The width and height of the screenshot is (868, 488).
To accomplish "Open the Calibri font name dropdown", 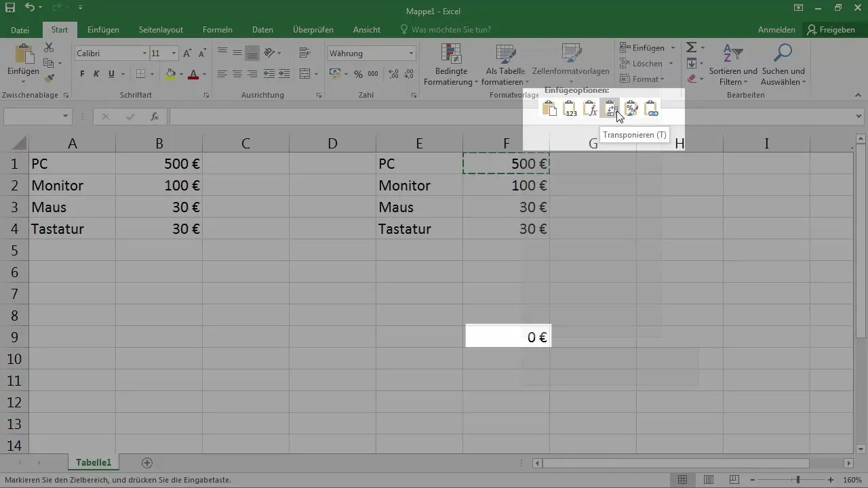I will click(144, 54).
